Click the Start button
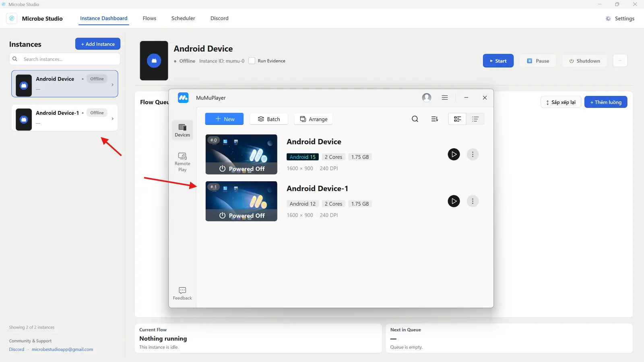 [498, 61]
